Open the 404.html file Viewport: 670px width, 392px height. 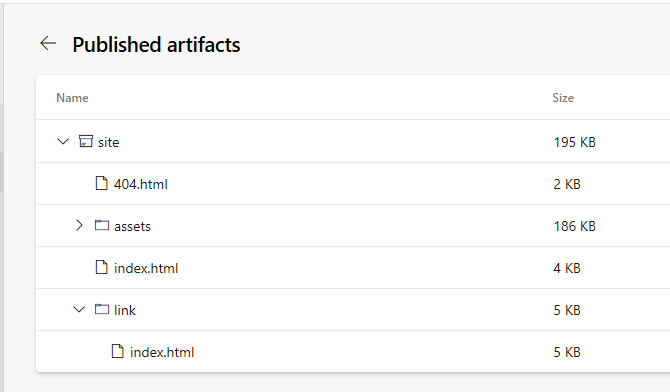coord(141,184)
